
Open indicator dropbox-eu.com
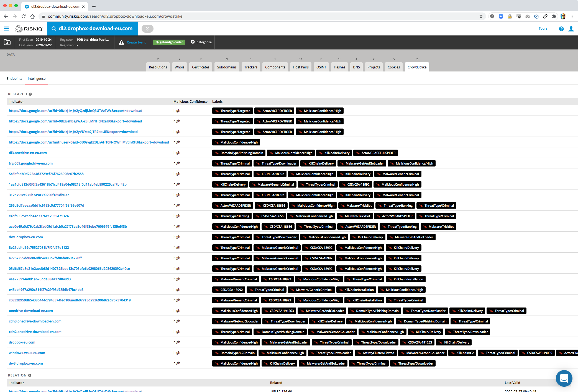click(22, 342)
